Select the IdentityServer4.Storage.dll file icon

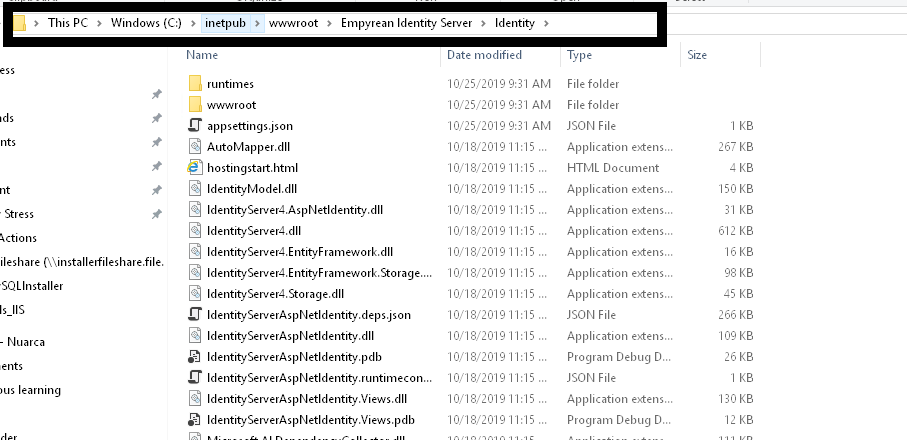coord(196,294)
